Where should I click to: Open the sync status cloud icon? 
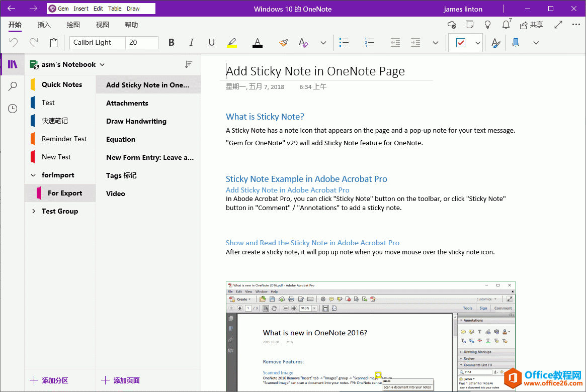coord(451,24)
